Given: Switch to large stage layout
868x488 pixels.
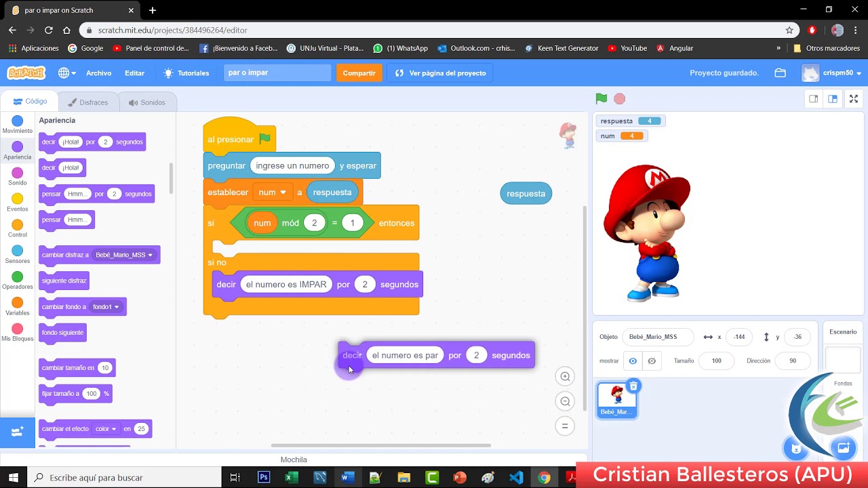Looking at the screenshot, I should click(x=833, y=99).
